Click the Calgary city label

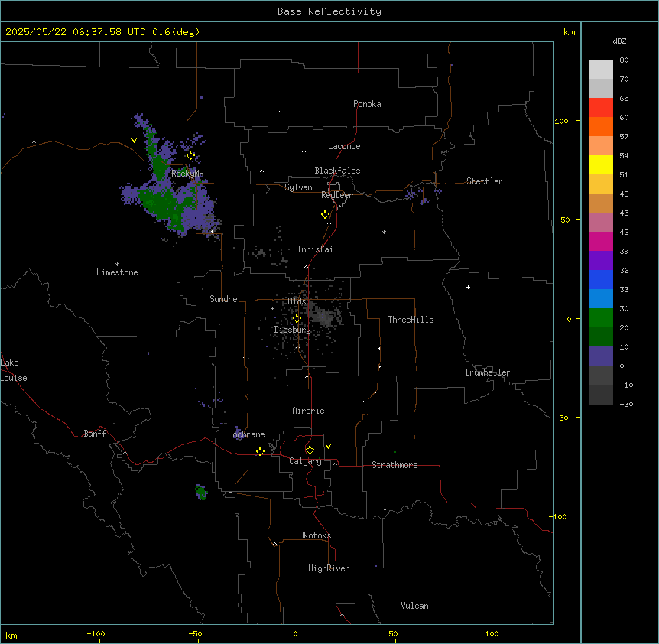coord(305,461)
